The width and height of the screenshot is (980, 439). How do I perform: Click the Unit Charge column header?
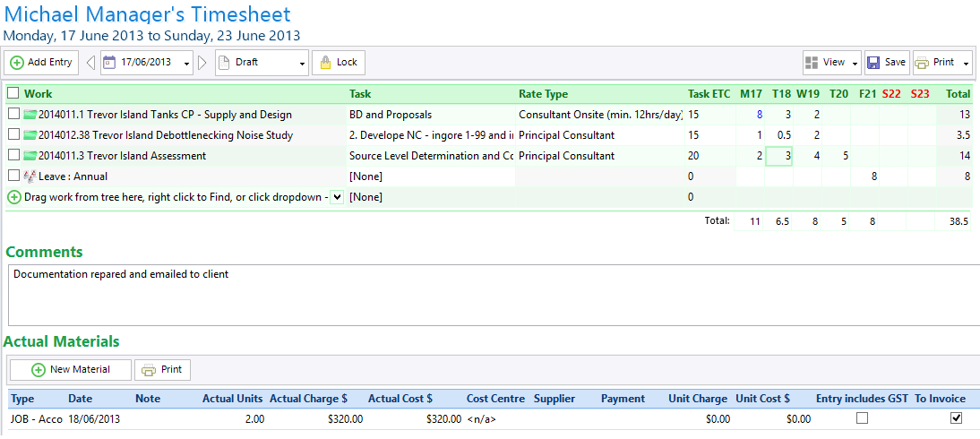click(698, 399)
